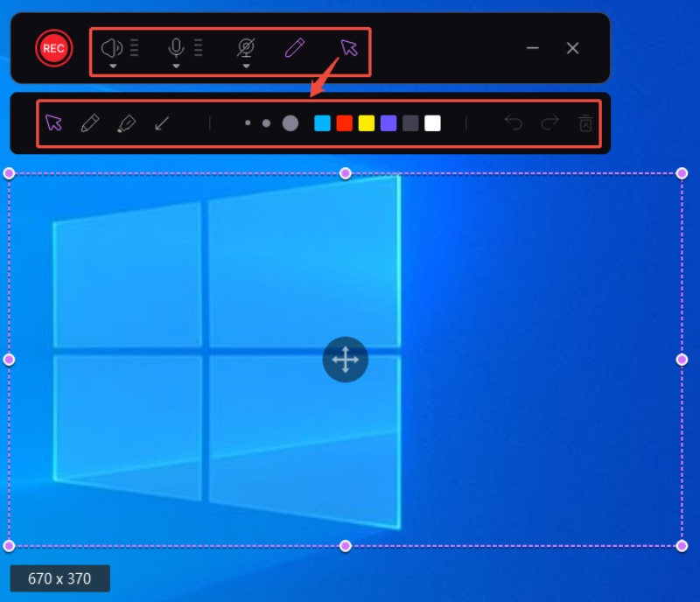Click the 670 x 370 size label
The image size is (700, 602).
pyautogui.click(x=59, y=578)
